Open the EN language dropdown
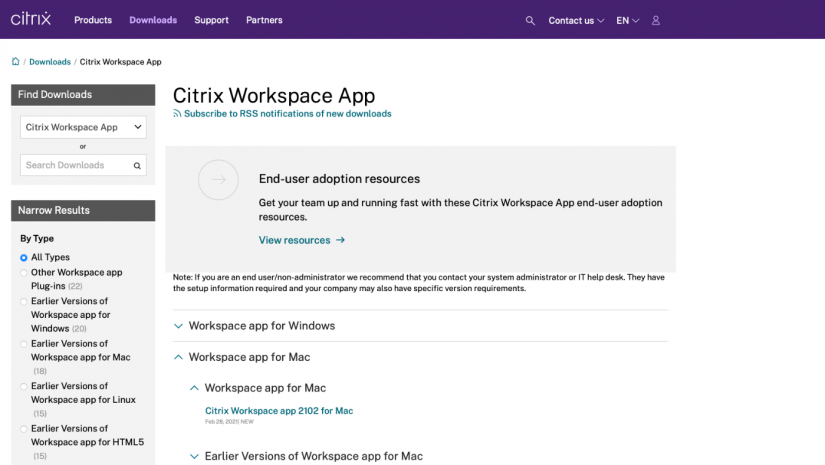825x465 pixels. [x=628, y=21]
